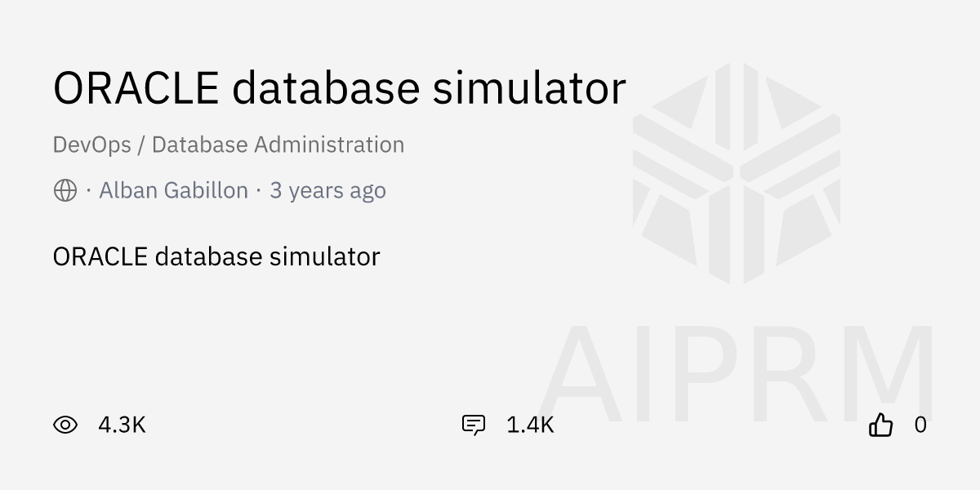980x490 pixels.
Task: Click the AIPRM hexagon logo watermark
Action: 736,173
